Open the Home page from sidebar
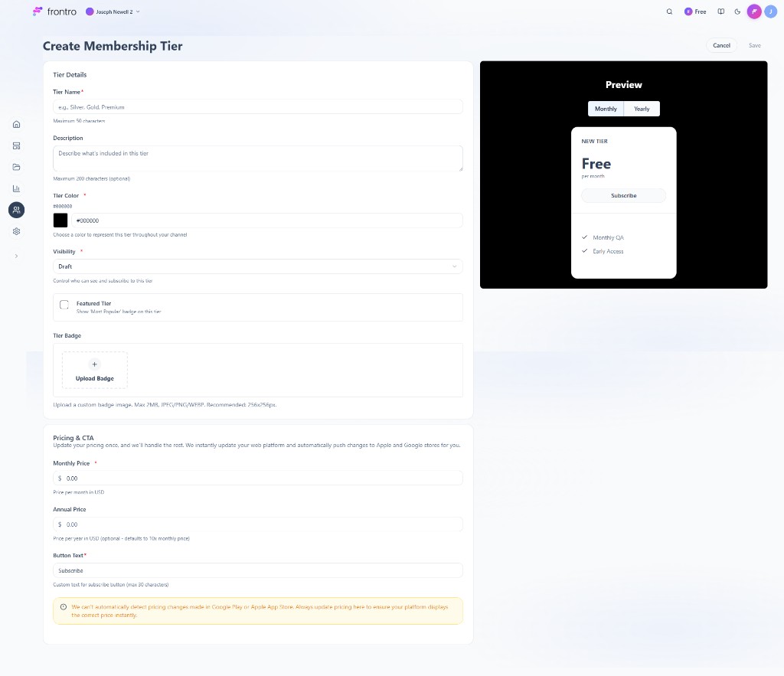 click(x=16, y=124)
